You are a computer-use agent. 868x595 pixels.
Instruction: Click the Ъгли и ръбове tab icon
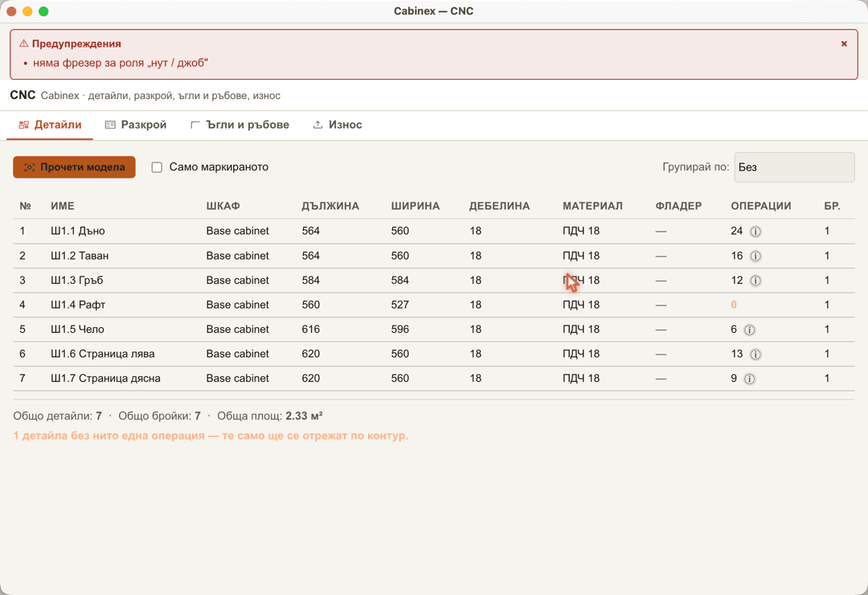point(194,125)
